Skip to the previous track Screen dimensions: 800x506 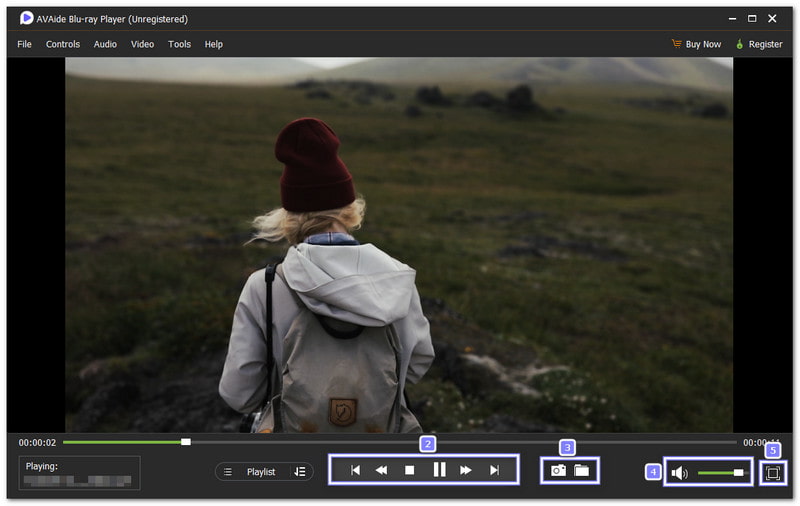click(354, 470)
